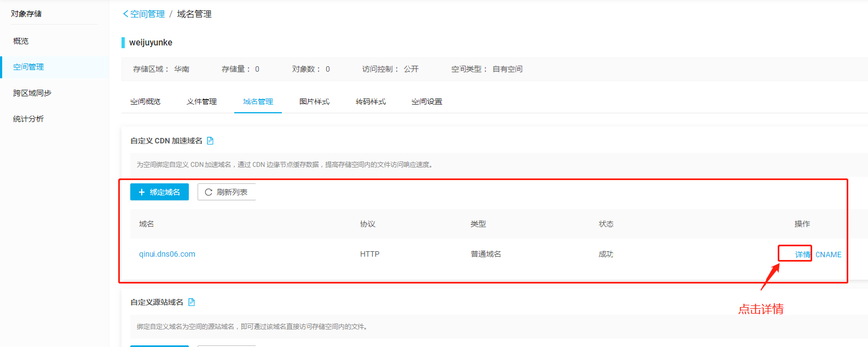
Task: Click 空间管理 breadcrumb link
Action: [x=147, y=14]
